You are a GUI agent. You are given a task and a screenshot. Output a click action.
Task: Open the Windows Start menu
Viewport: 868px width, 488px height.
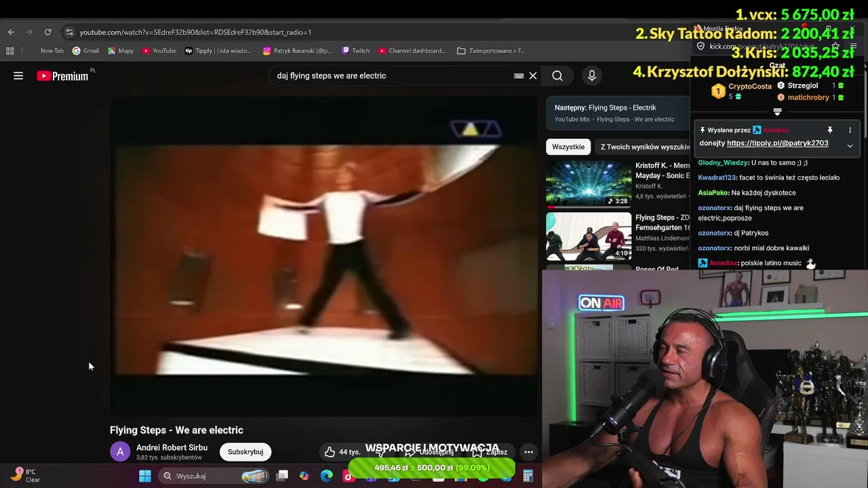coord(145,476)
